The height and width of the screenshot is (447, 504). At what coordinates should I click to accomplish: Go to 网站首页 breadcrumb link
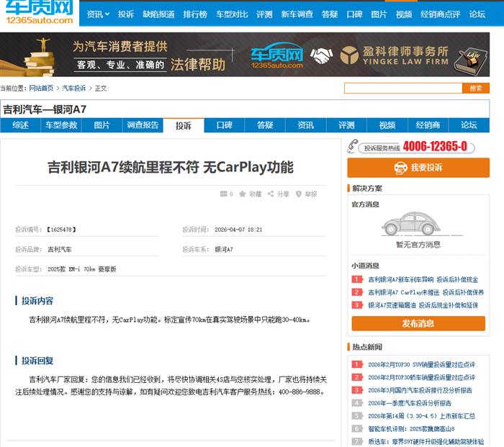point(41,89)
